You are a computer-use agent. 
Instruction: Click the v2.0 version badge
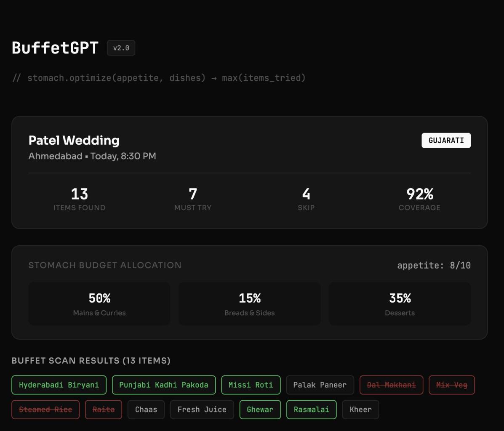click(x=121, y=48)
